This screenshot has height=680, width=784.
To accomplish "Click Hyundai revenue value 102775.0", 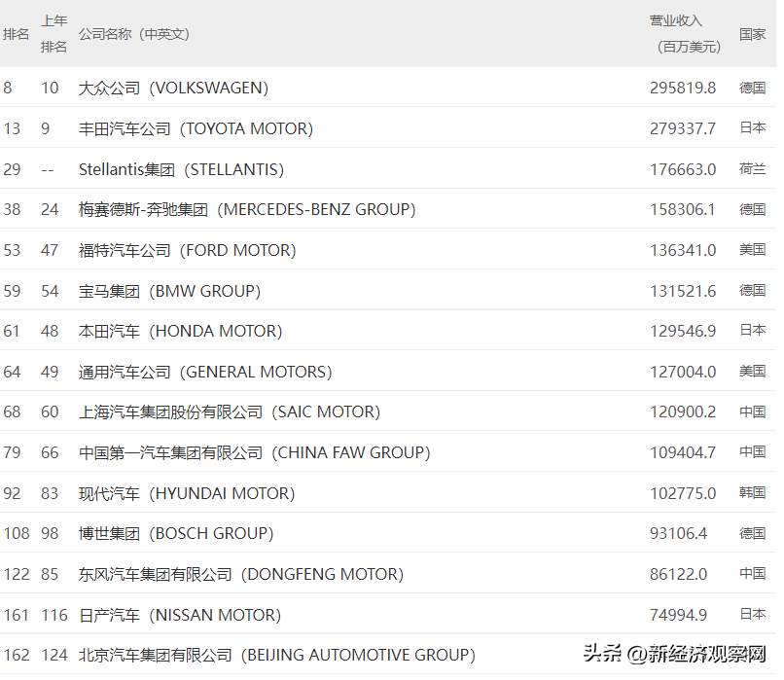I will (x=683, y=494).
